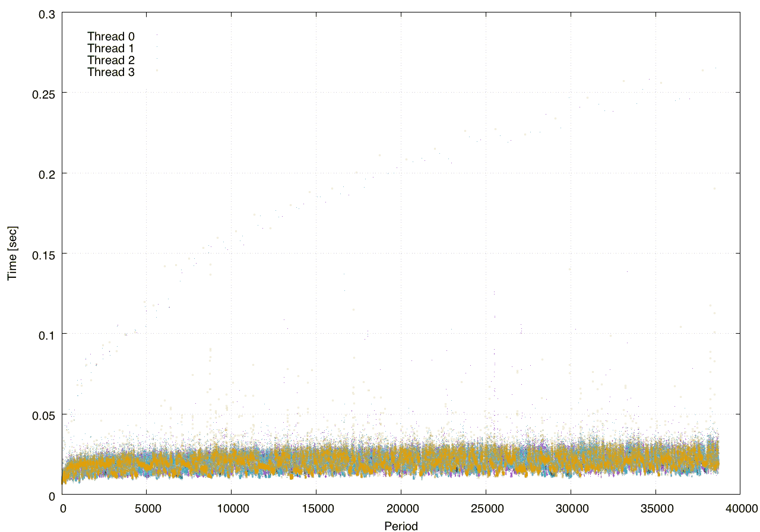Click the x-axis tick label 10000

pos(232,509)
